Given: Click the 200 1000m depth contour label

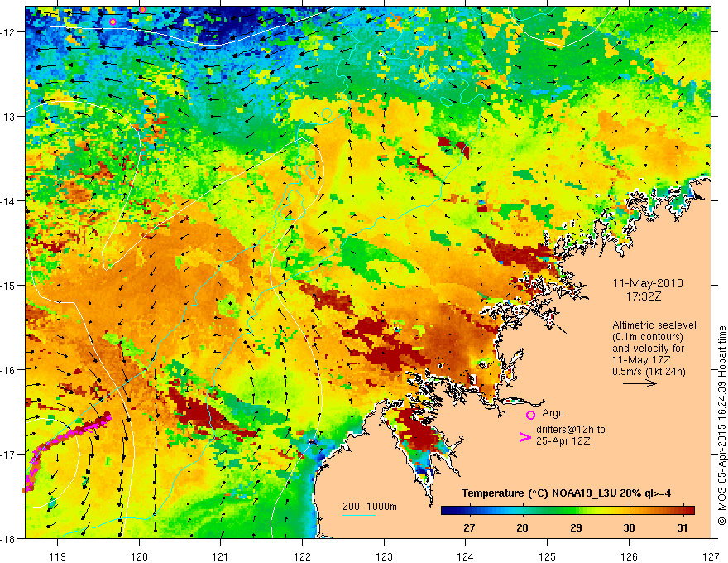Looking at the screenshot, I should coord(370,507).
